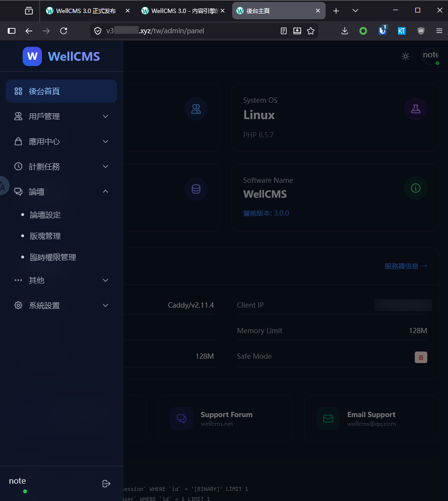Expand the 應用中心 menu chevron
Image resolution: width=448 pixels, height=501 pixels.
tap(105, 141)
